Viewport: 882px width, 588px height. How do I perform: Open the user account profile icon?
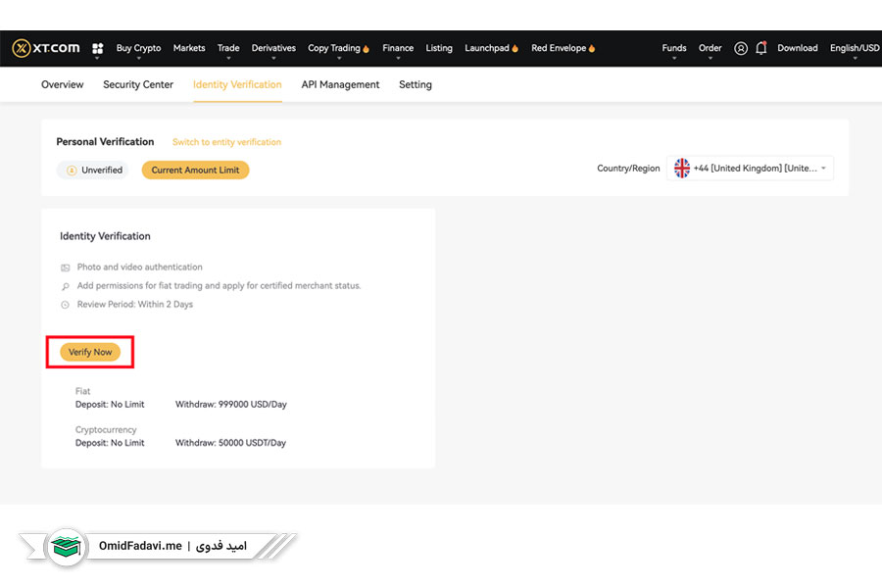741,48
